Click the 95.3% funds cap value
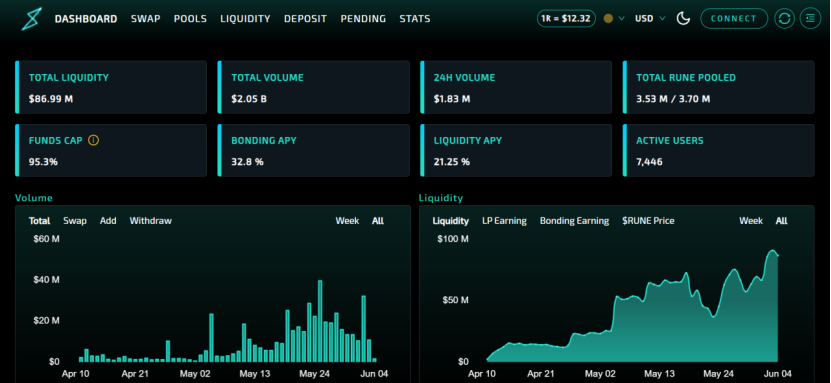Viewport: 831px width, 383px height. (x=43, y=162)
